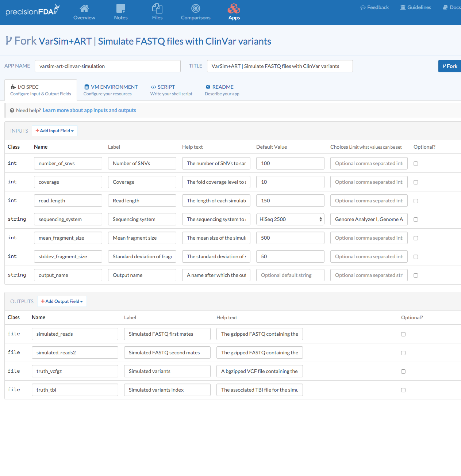Click the app title in Fork heading
Image resolution: width=461 pixels, height=476 pixels.
155,41
